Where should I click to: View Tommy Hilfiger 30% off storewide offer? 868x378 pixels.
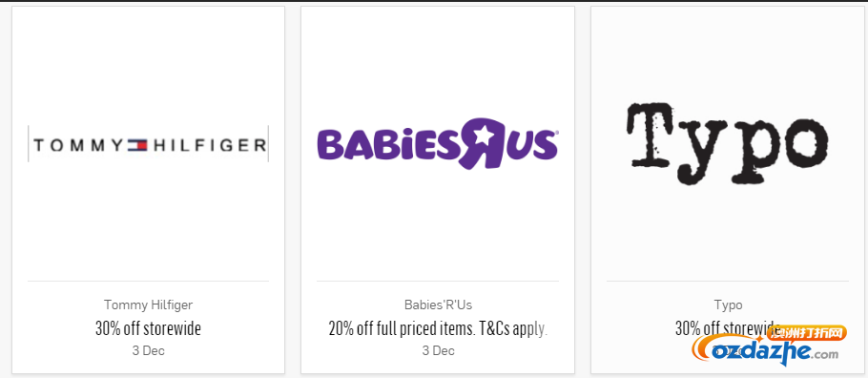coord(149,328)
